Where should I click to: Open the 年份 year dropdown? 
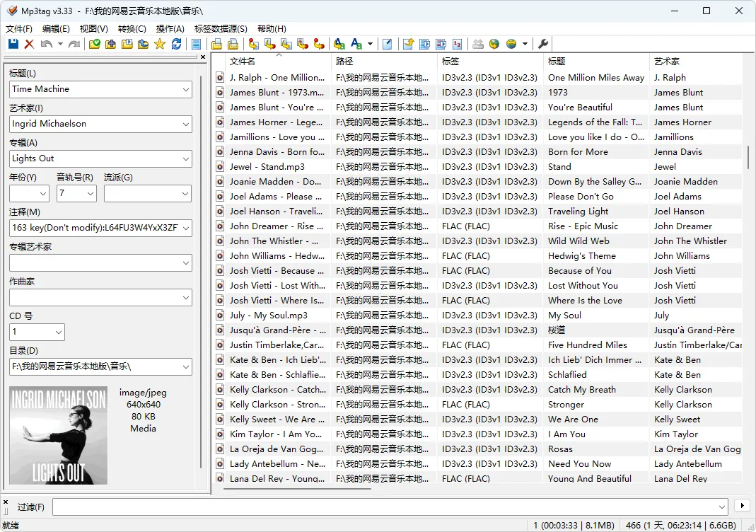point(43,194)
